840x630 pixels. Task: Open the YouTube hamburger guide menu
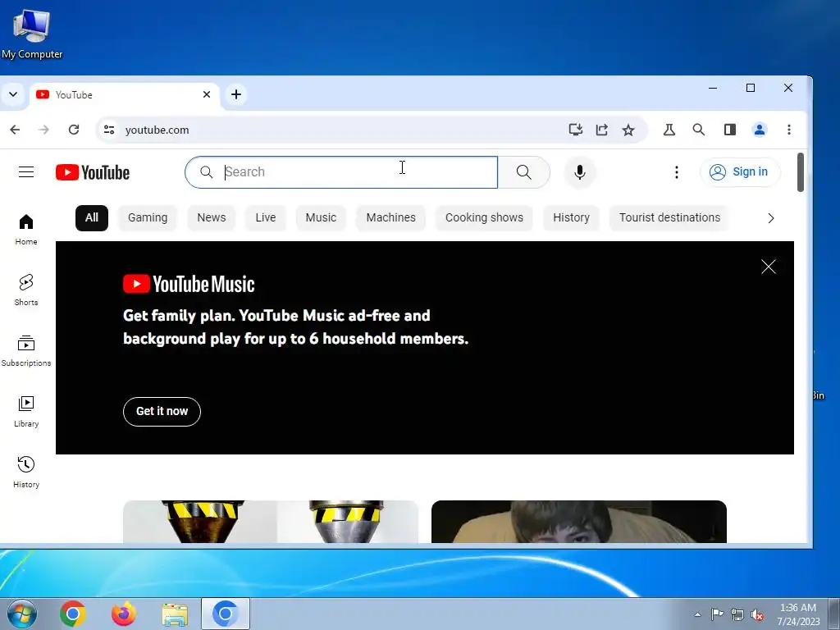pyautogui.click(x=26, y=172)
